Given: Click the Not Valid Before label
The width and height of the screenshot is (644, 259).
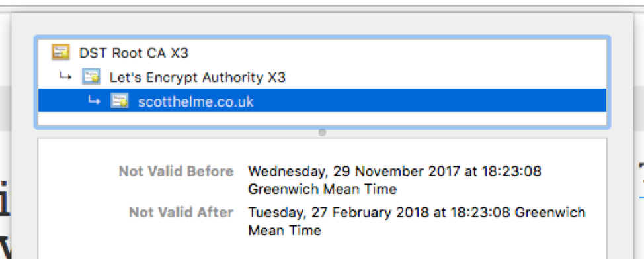Looking at the screenshot, I should pos(176,172).
